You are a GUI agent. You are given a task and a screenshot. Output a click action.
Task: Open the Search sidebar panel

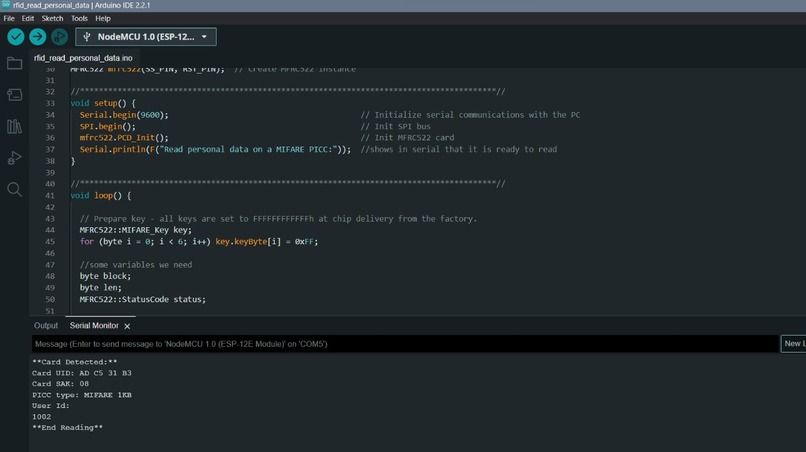[14, 189]
